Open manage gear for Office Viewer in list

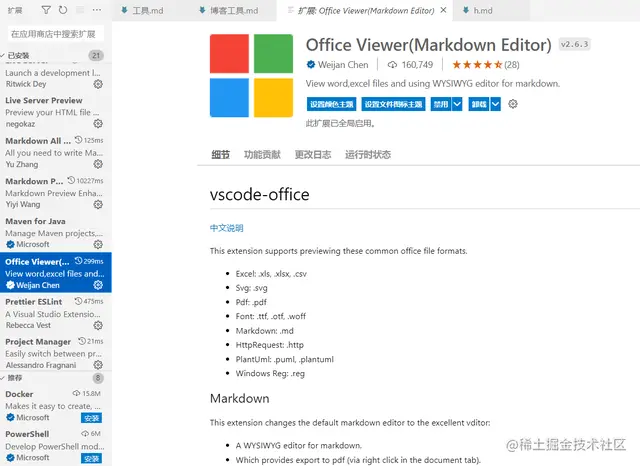point(98,285)
